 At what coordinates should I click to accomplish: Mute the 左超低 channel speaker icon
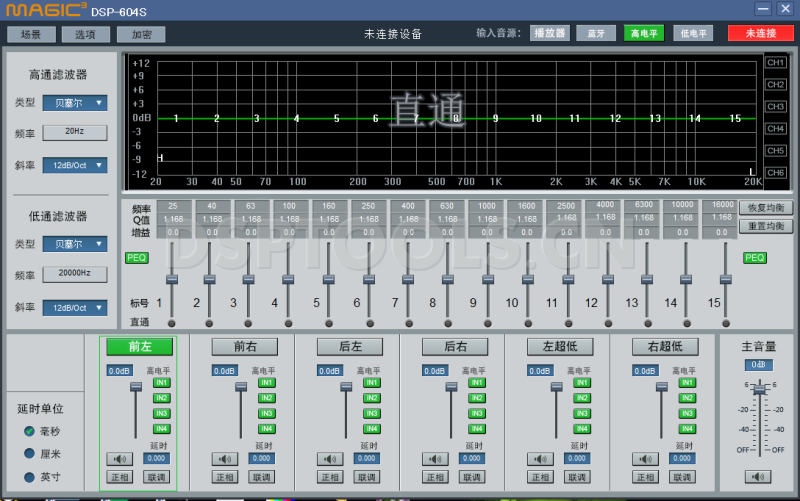(540, 459)
